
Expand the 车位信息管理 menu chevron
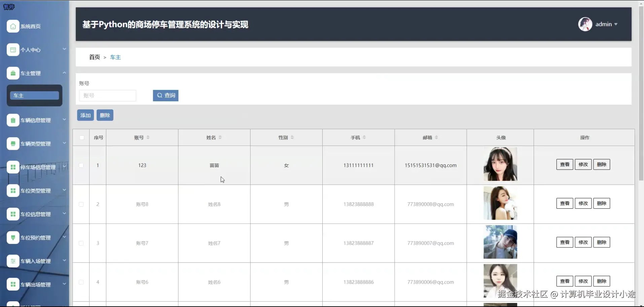pyautogui.click(x=64, y=213)
